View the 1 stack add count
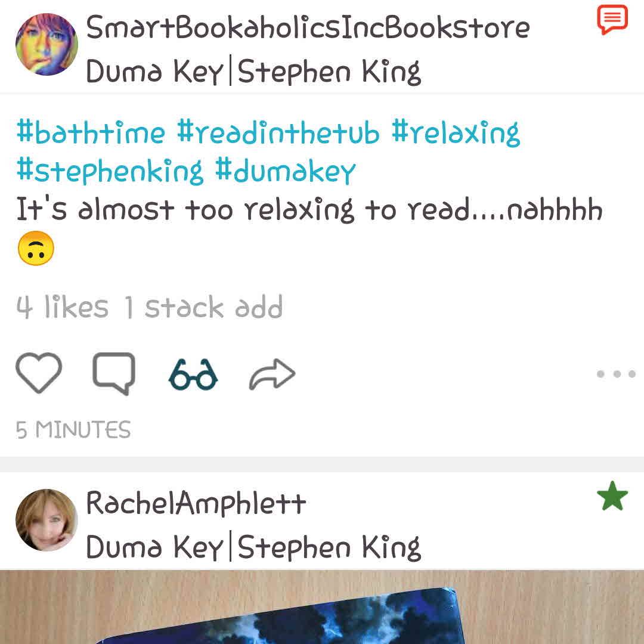The image size is (644, 644). click(204, 307)
